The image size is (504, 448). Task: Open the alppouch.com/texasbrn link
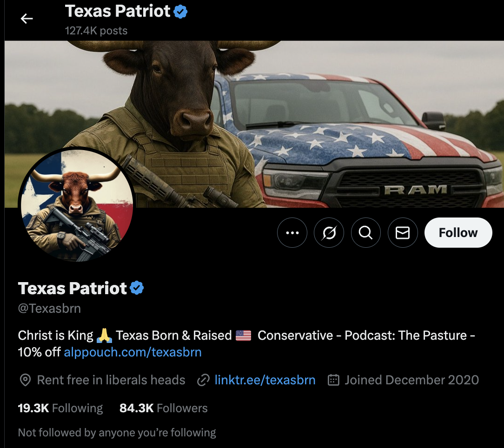coord(133,352)
